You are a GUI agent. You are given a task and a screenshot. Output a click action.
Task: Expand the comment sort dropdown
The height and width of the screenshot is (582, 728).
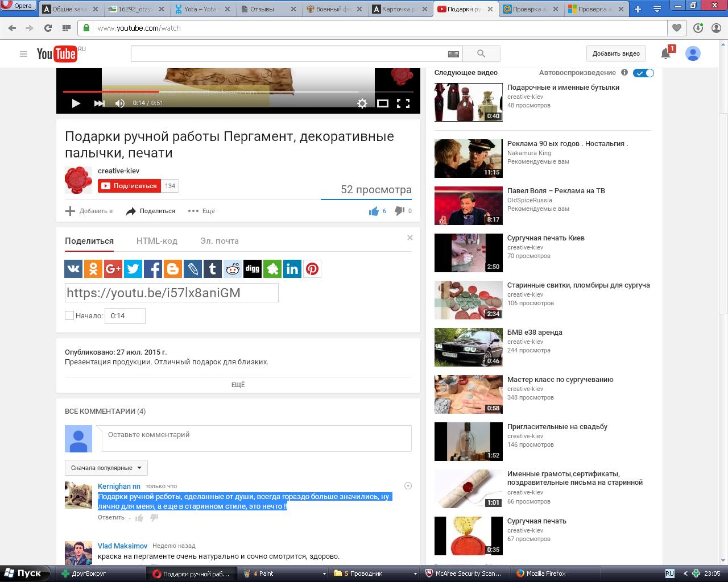click(106, 468)
